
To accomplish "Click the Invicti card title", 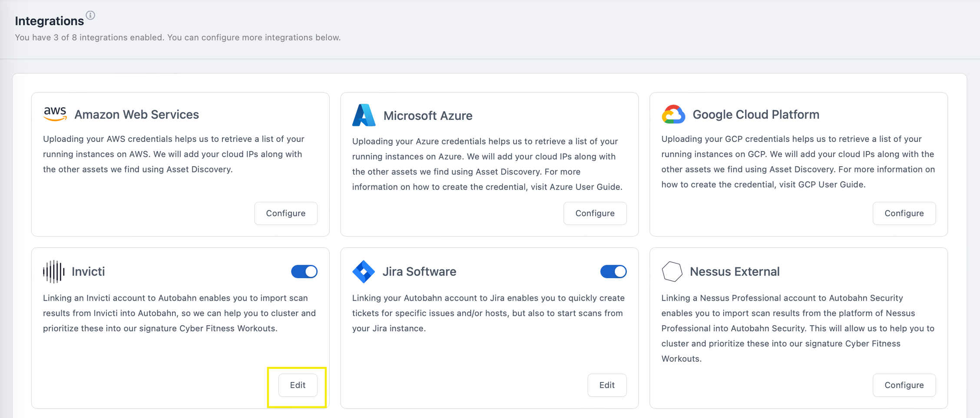I will coord(88,271).
